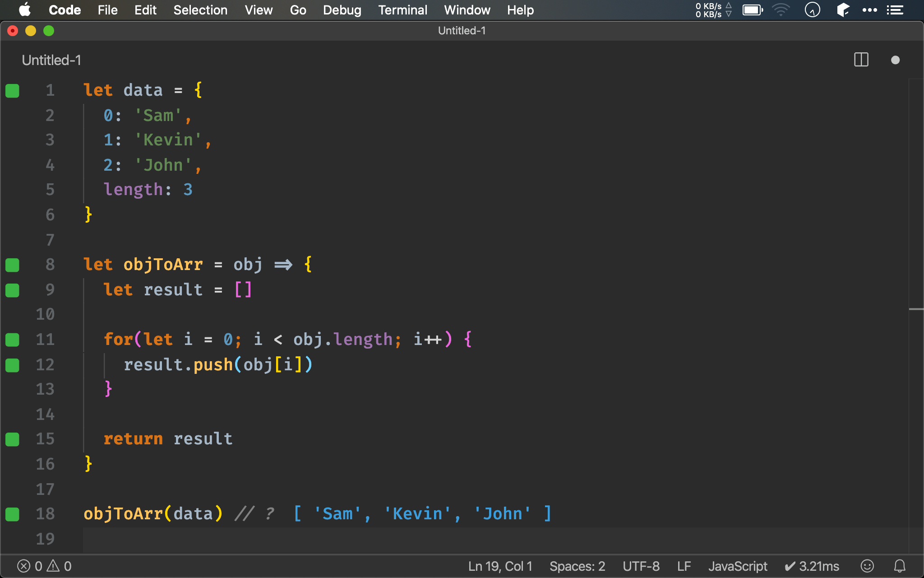Click Ln 19, Col 1 go-to-line button
The height and width of the screenshot is (578, 924).
[x=500, y=566]
